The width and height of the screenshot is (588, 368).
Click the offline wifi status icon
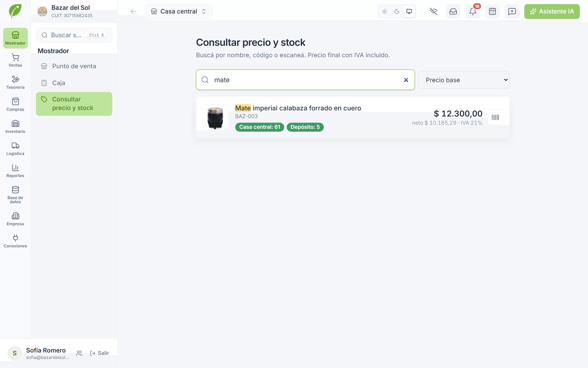(x=433, y=11)
